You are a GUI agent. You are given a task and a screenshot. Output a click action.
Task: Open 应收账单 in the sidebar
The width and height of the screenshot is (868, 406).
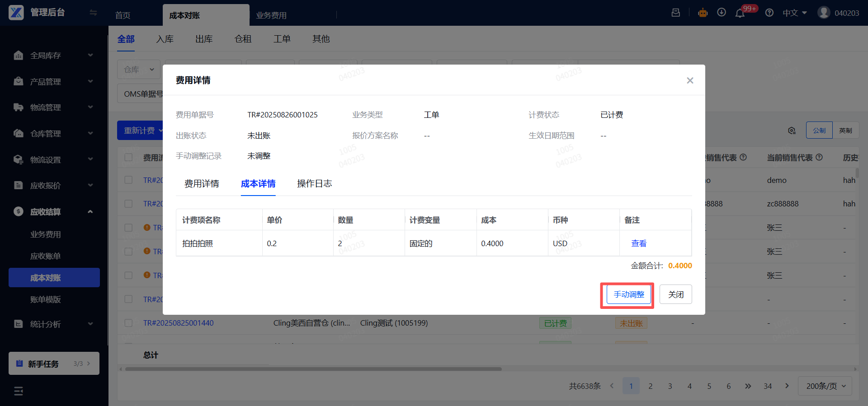click(45, 256)
